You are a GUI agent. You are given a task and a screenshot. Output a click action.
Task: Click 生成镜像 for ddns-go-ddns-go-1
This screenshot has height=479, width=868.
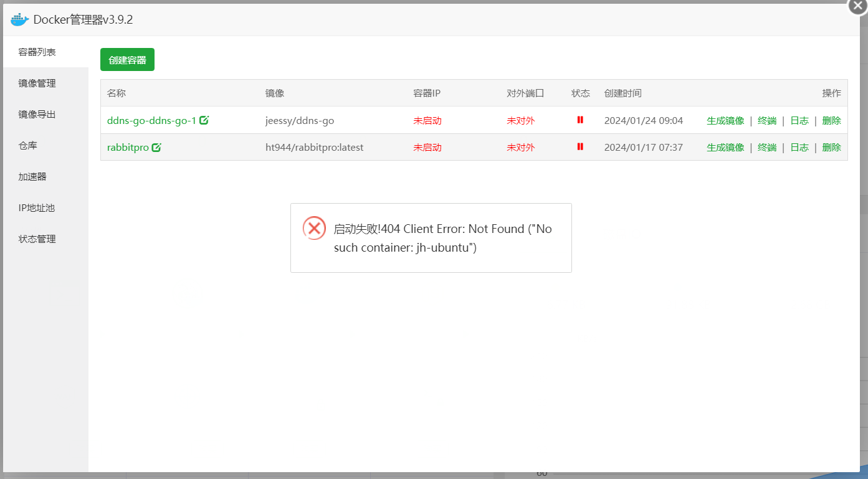tap(725, 120)
